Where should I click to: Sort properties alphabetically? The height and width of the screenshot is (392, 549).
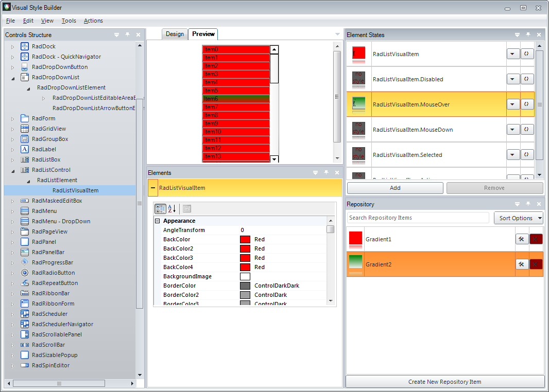pyautogui.click(x=171, y=209)
